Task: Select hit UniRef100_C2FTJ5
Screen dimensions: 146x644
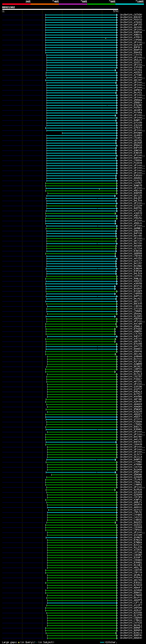Action: point(131,603)
